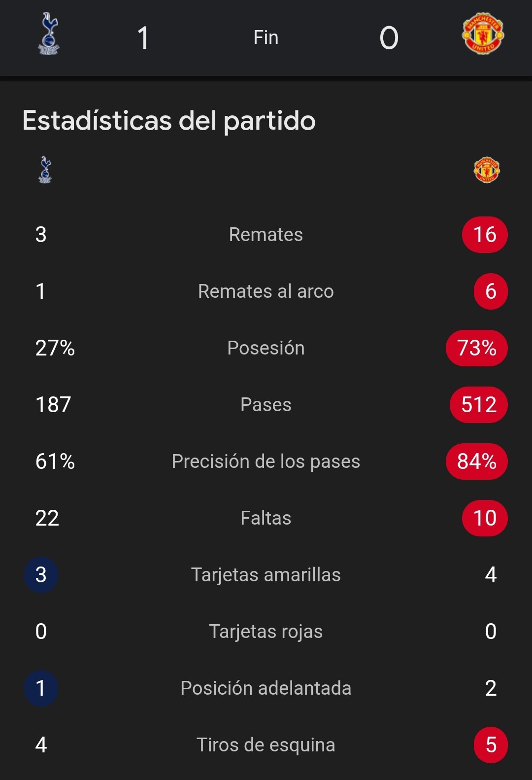Select the Tarjetas rojas row label
This screenshot has height=780, width=532.
click(x=266, y=632)
